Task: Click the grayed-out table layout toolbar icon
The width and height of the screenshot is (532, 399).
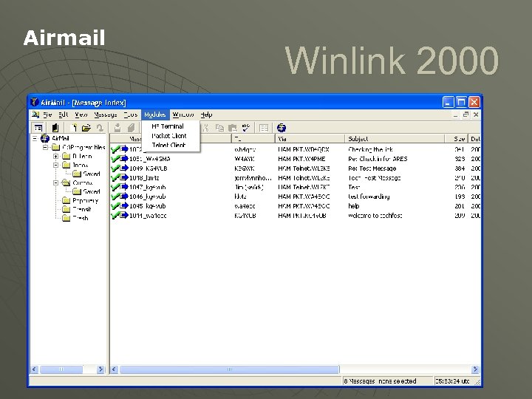Action: tap(264, 128)
